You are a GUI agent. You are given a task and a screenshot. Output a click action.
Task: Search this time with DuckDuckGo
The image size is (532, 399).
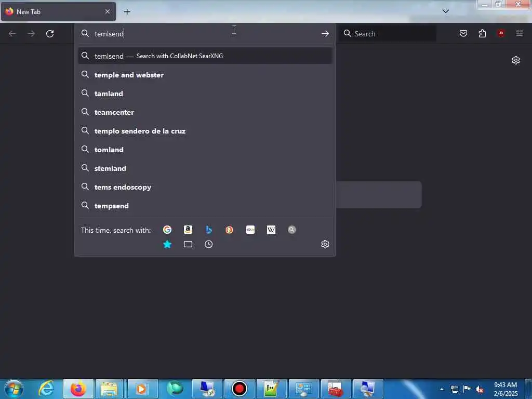pyautogui.click(x=229, y=230)
